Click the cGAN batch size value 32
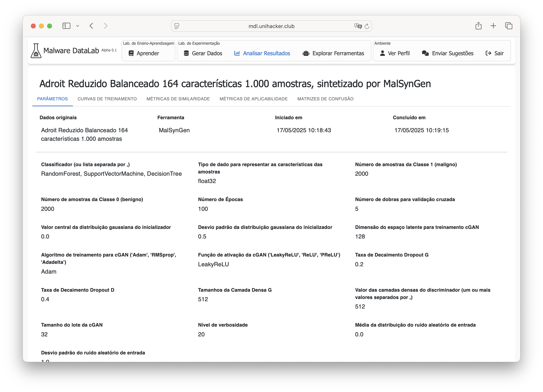The height and width of the screenshot is (392, 543). [44, 334]
